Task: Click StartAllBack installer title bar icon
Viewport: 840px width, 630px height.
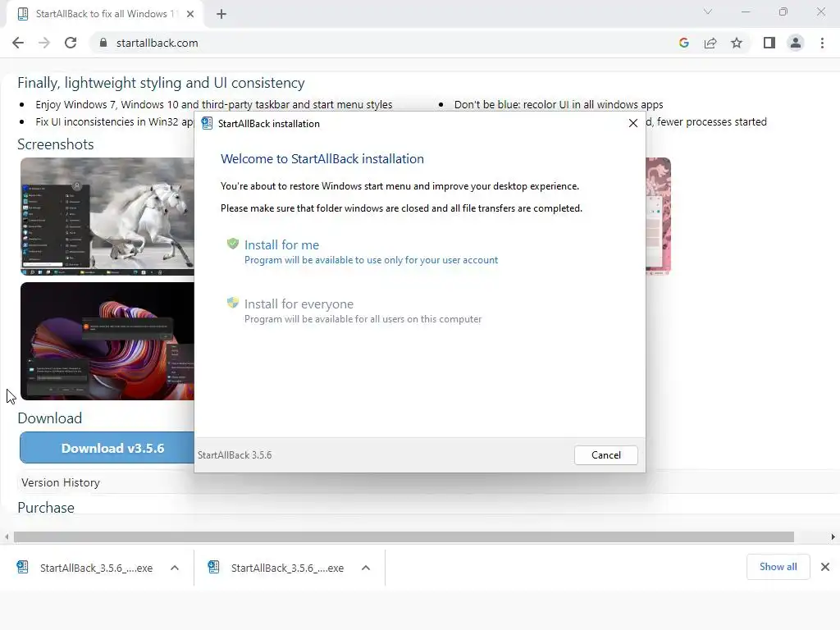Action: pos(207,123)
